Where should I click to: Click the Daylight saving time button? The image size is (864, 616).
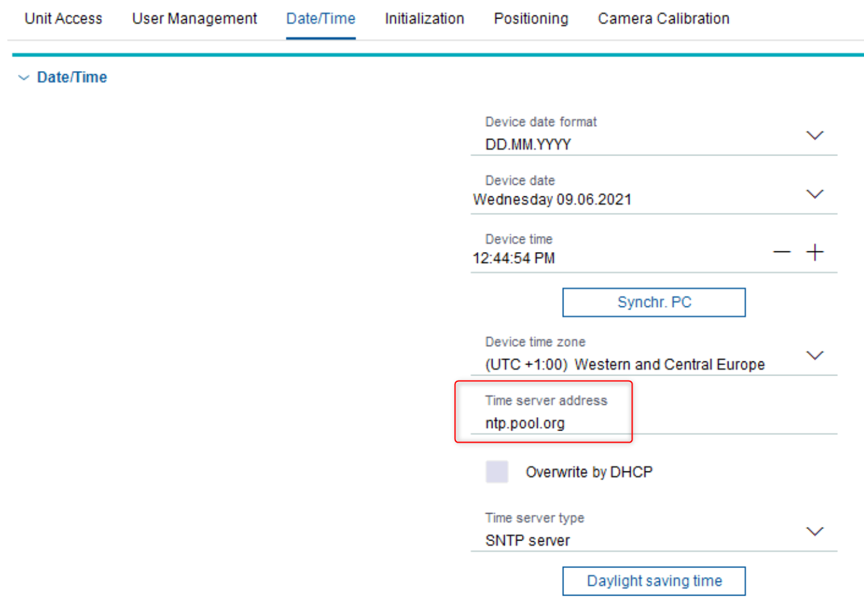coord(654,581)
